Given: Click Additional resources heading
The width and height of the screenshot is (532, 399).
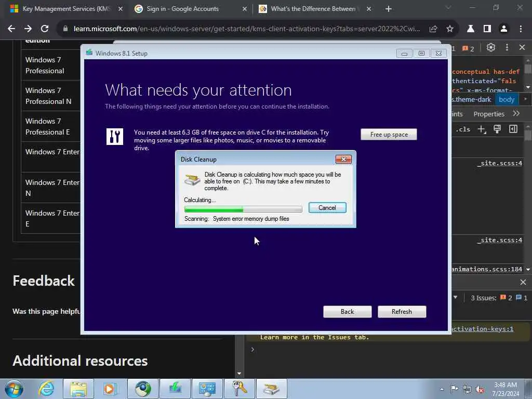Looking at the screenshot, I should 80,361.
